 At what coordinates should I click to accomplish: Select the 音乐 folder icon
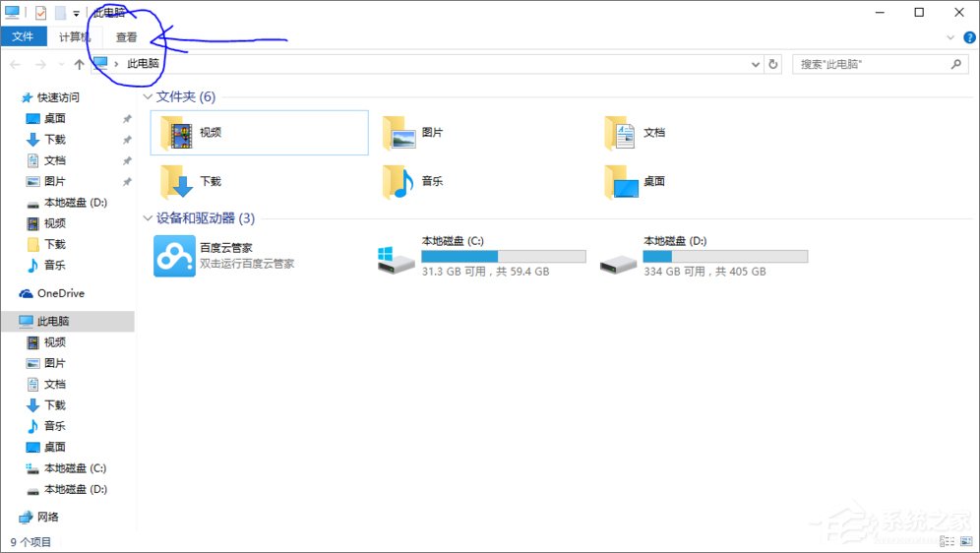click(398, 181)
